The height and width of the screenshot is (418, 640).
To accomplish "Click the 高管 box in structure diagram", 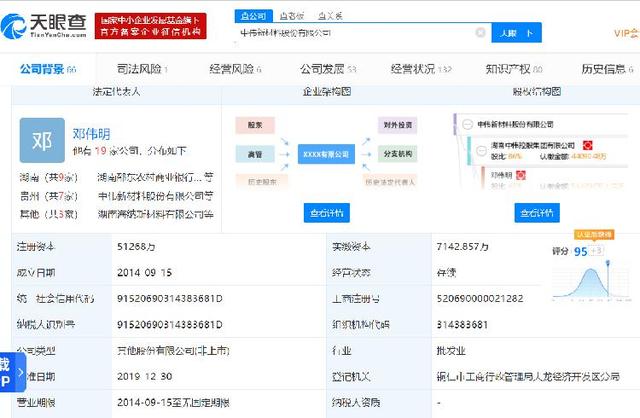I will click(255, 154).
